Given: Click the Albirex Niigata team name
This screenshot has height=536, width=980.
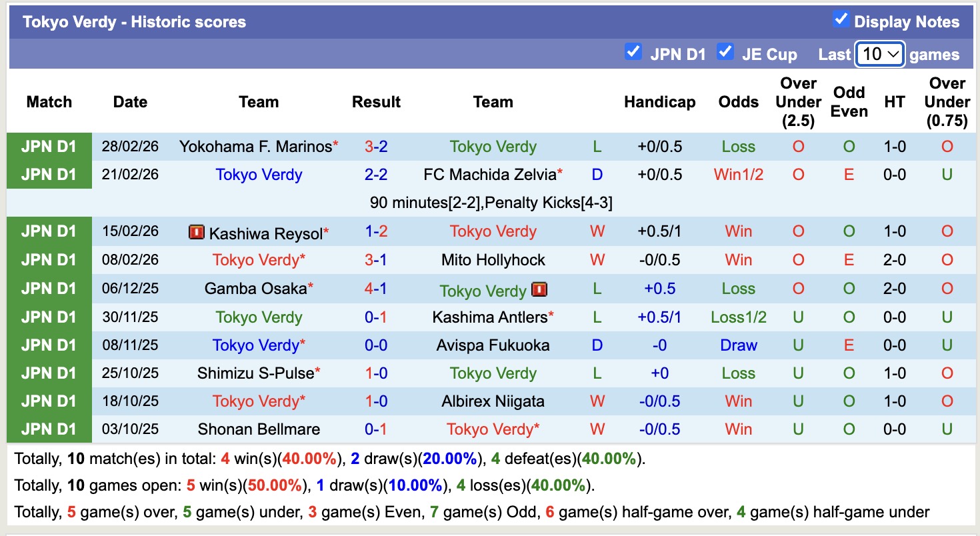Looking at the screenshot, I should (493, 401).
